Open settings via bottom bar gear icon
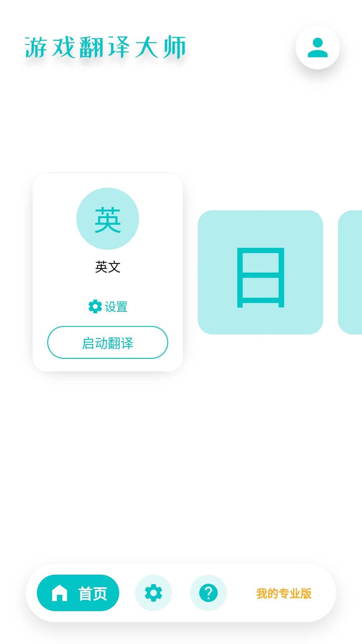The image size is (362, 644). (154, 593)
